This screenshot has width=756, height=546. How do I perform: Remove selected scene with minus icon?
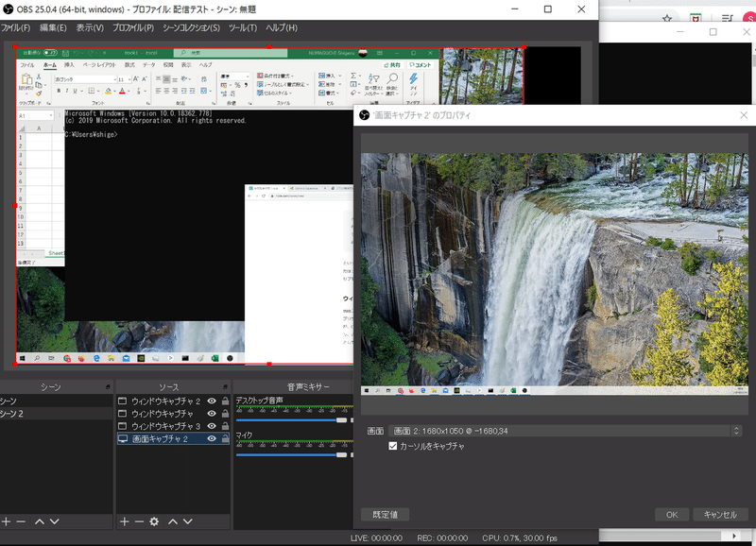(x=21, y=521)
